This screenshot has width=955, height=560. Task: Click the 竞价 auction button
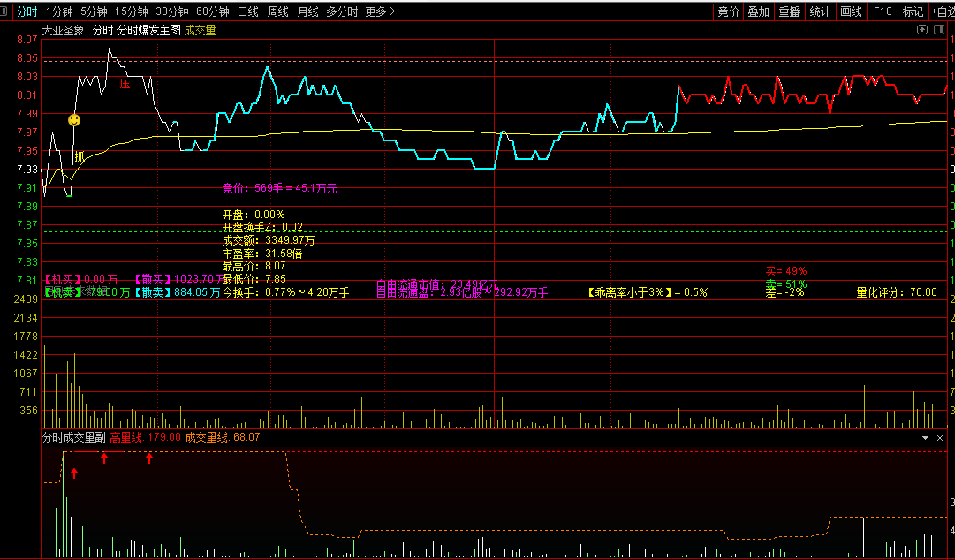pos(728,11)
